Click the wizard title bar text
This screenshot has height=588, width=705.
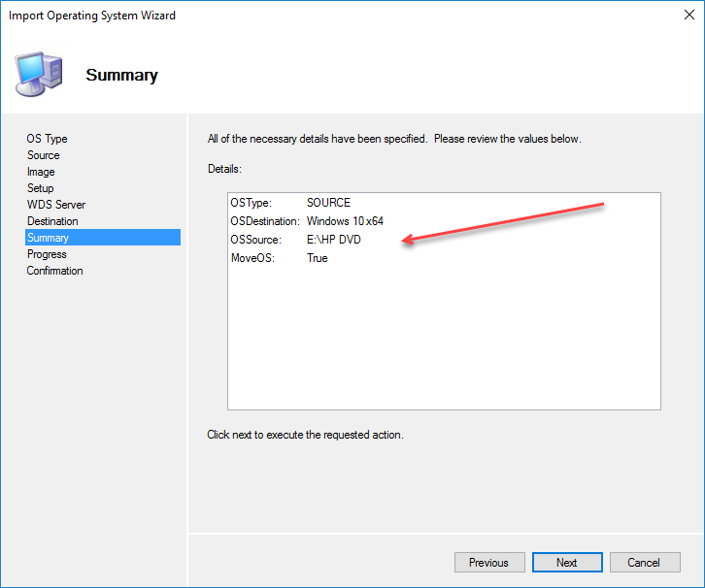93,16
